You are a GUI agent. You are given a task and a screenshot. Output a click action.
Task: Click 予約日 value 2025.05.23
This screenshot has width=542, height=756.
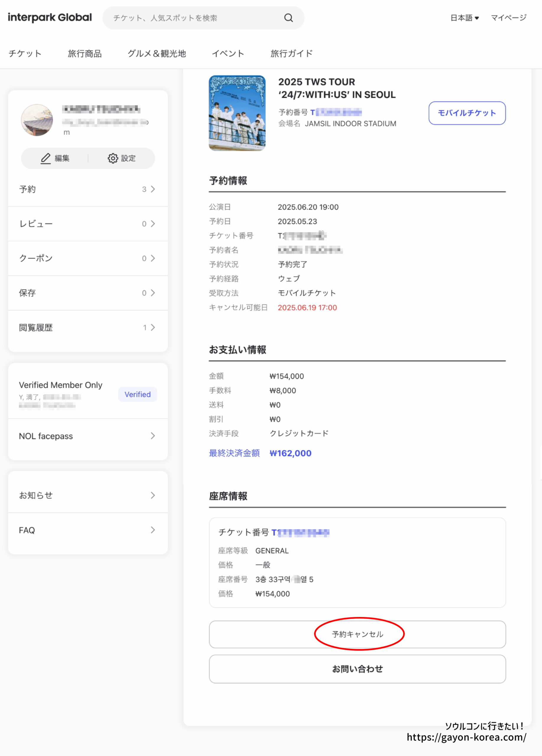[x=297, y=221]
